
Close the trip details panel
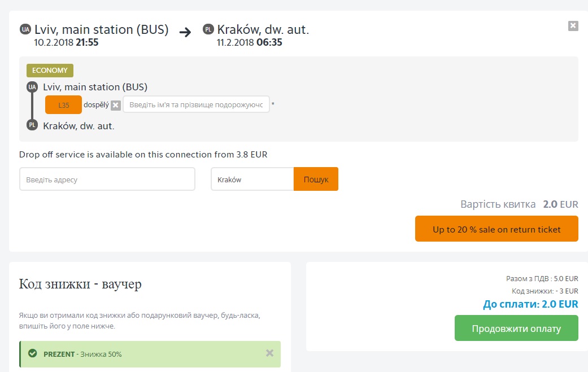(x=573, y=25)
